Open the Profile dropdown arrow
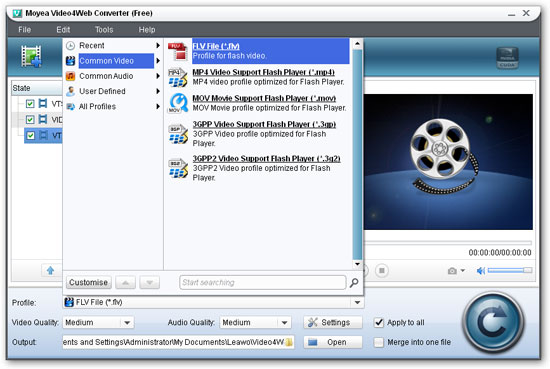 (x=357, y=302)
